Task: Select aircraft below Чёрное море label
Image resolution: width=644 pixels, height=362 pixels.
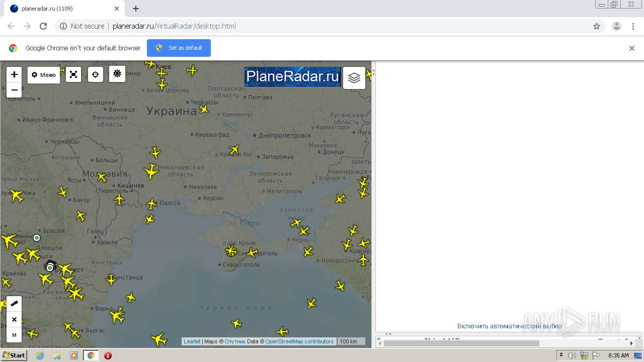Action: coord(236,323)
